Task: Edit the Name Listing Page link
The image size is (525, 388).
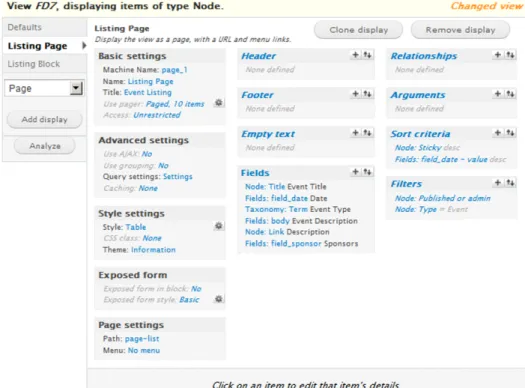Action: pos(151,81)
